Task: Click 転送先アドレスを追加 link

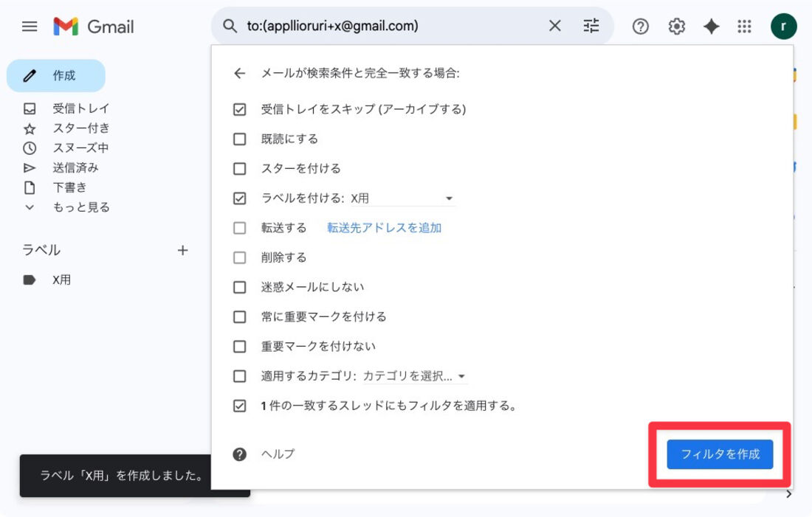Action: pyautogui.click(x=385, y=228)
